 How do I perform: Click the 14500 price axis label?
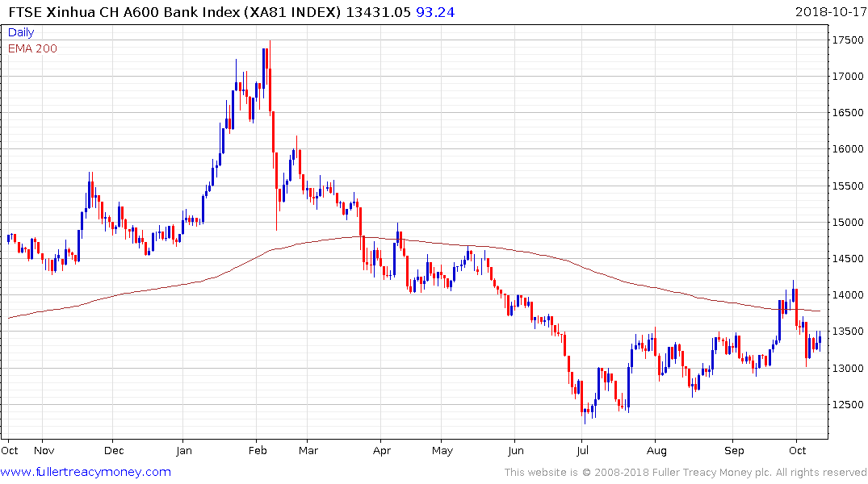coord(848,258)
